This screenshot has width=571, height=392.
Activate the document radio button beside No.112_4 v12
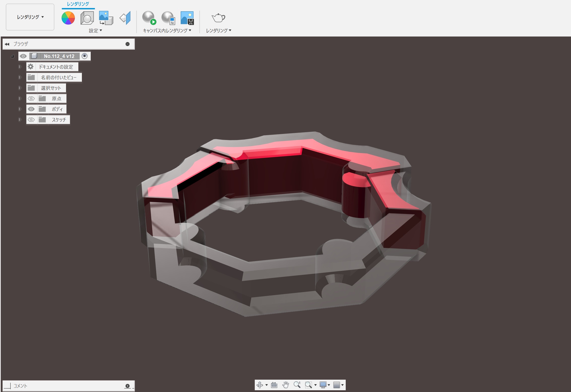[x=85, y=56]
